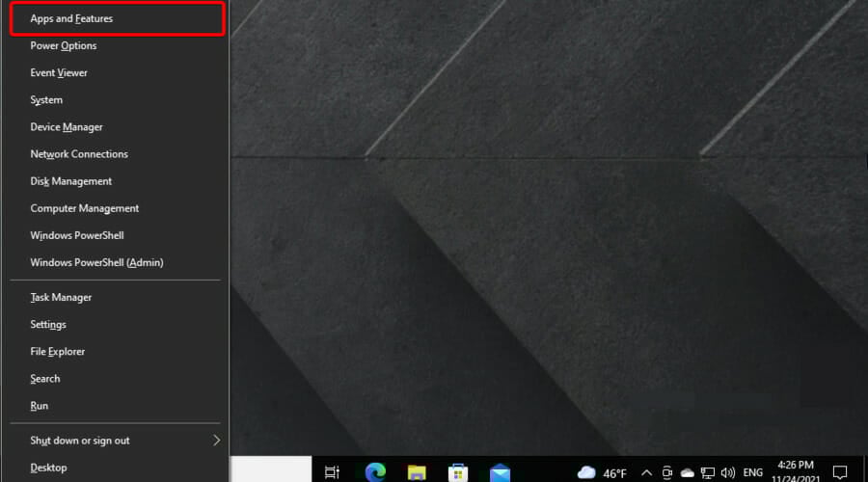Image resolution: width=868 pixels, height=482 pixels.
Task: Open volume speaker icon
Action: [x=728, y=472]
